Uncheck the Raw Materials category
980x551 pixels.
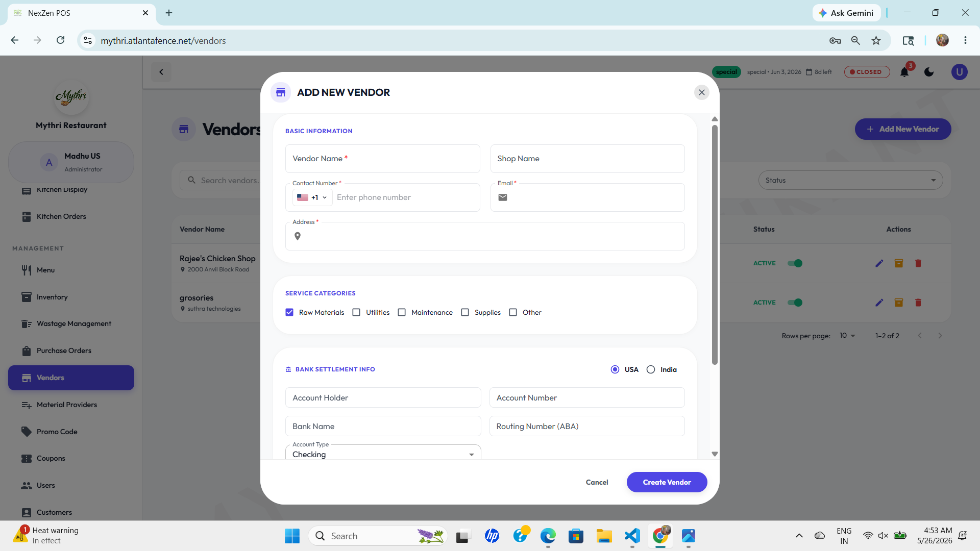coord(289,312)
